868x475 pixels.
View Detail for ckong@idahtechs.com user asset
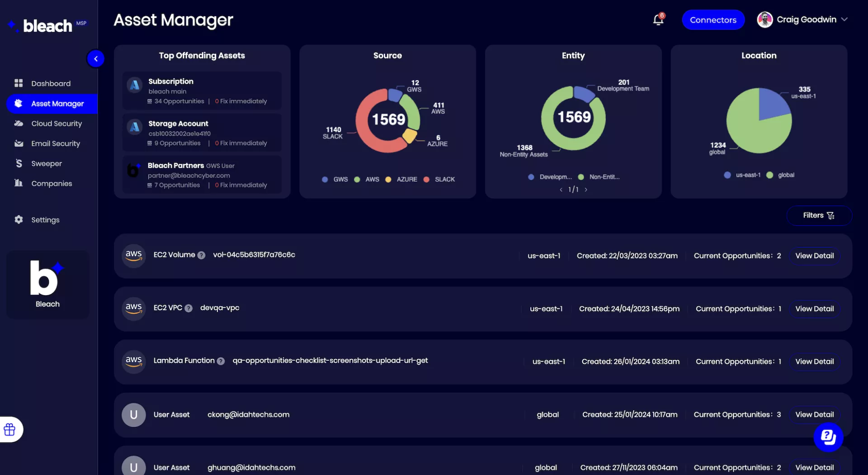coord(814,414)
